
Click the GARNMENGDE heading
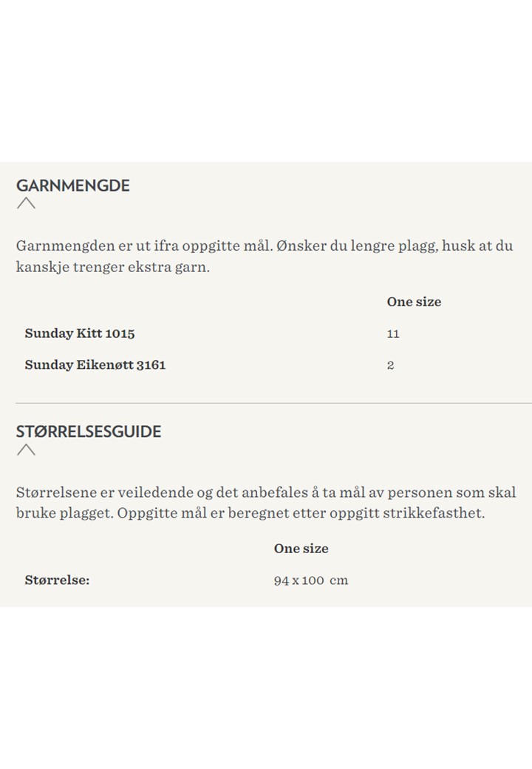[73, 186]
